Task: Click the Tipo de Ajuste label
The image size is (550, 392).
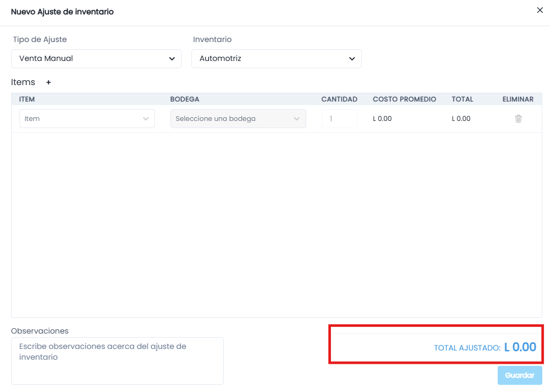Action: (40, 39)
